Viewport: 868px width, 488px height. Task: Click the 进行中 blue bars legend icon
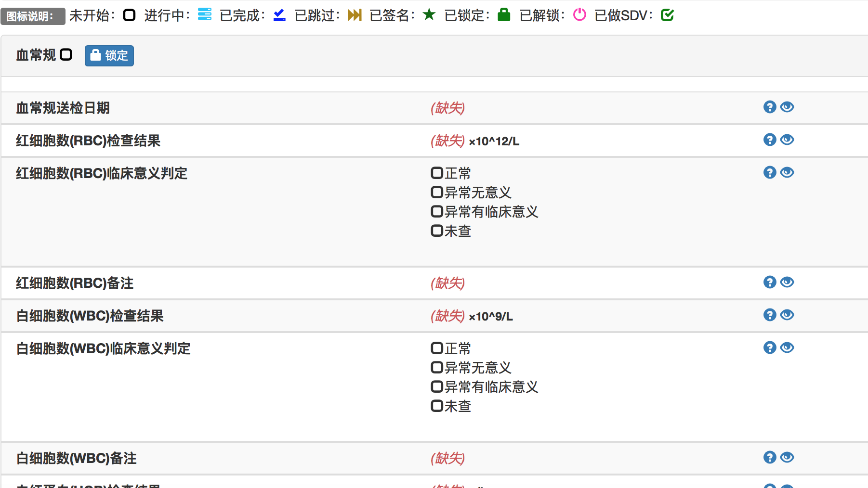click(x=205, y=14)
